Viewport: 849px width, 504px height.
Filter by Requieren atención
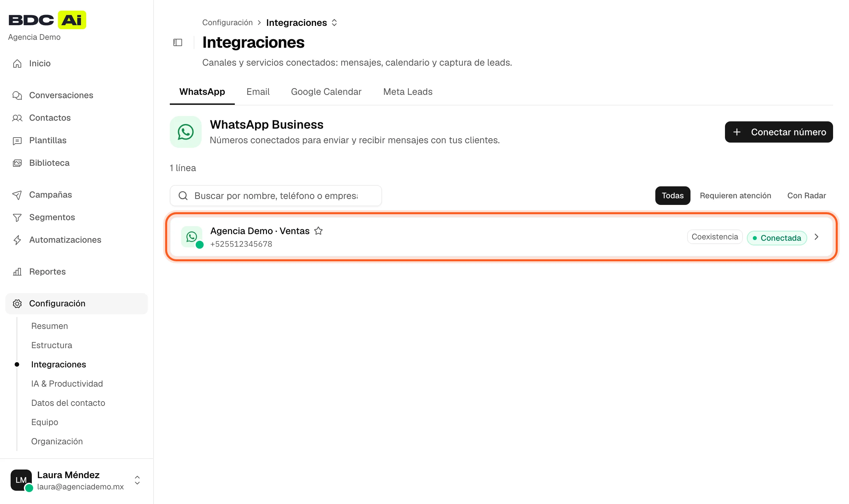click(x=736, y=196)
